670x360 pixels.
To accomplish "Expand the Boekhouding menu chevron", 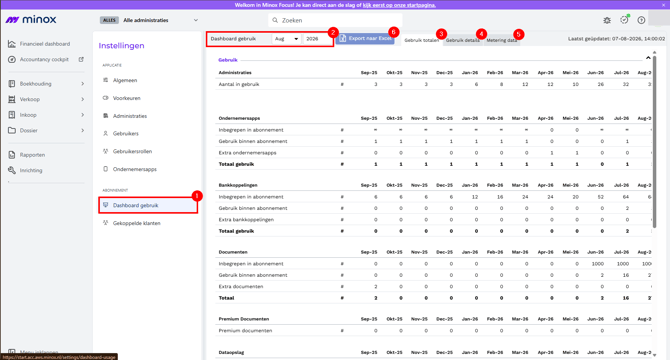I will (x=82, y=84).
